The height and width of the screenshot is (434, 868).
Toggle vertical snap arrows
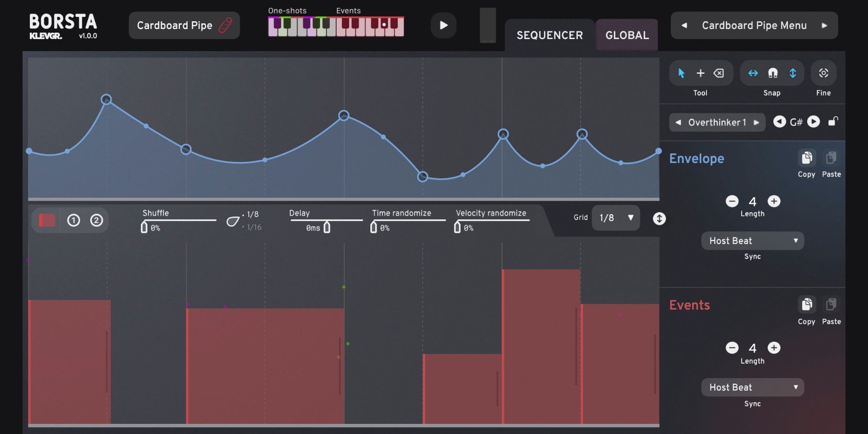pos(793,73)
